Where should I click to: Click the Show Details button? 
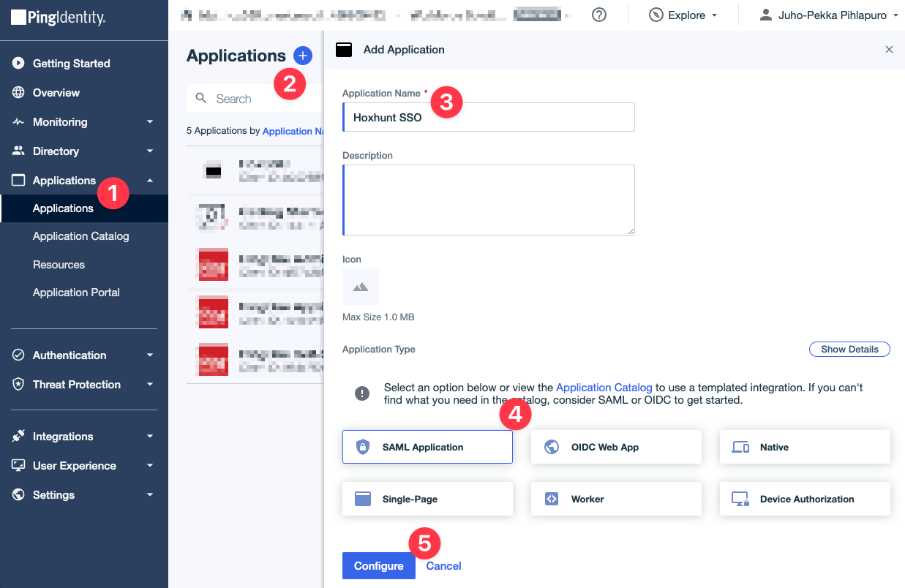[x=849, y=350]
